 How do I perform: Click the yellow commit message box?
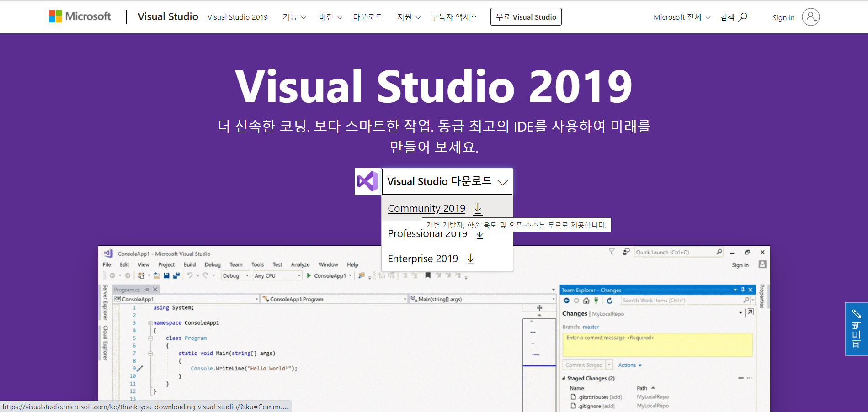(x=657, y=345)
